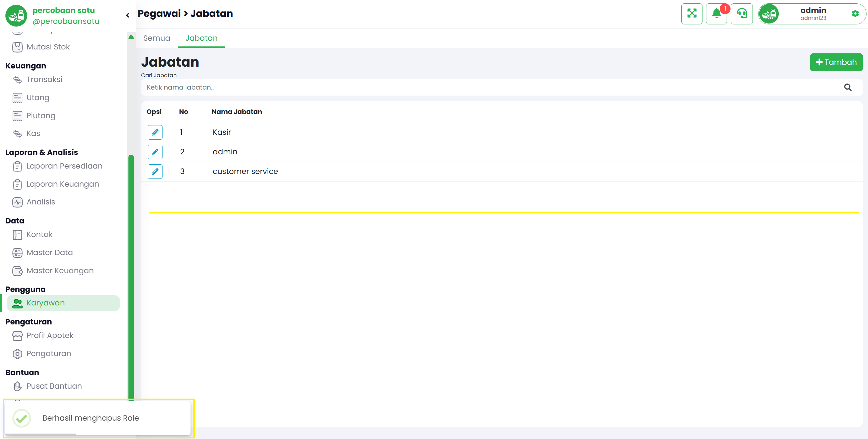Click the Pengaturan gear icon in sidebar
This screenshot has width=868, height=439.
pos(17,354)
